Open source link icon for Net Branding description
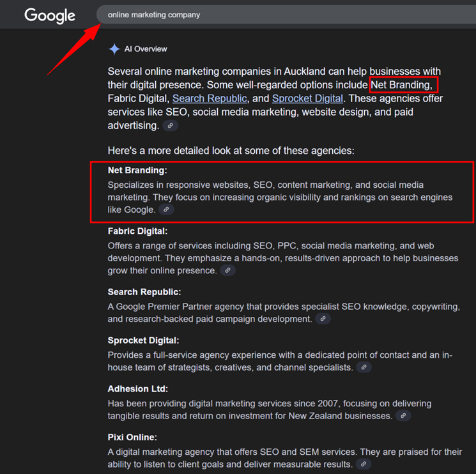Viewport: 476px width, 474px height. point(166,210)
